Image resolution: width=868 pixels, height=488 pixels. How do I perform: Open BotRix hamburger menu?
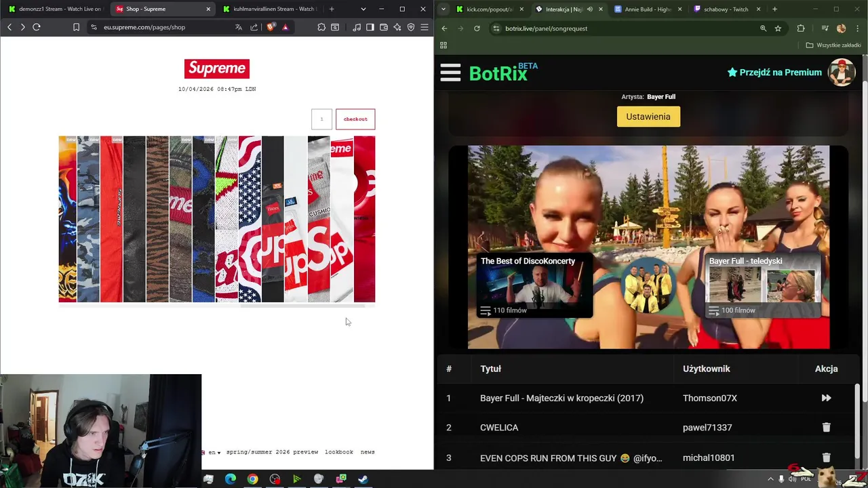[450, 73]
